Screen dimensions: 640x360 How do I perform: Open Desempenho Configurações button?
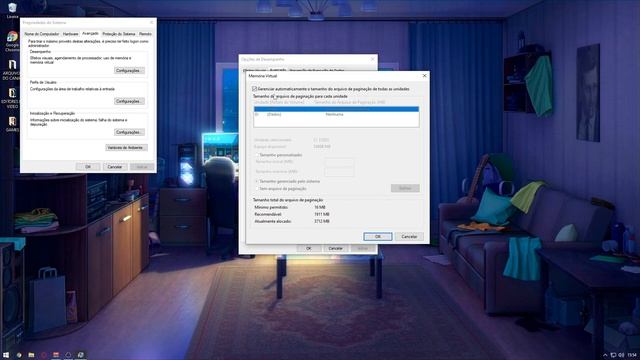pyautogui.click(x=129, y=71)
